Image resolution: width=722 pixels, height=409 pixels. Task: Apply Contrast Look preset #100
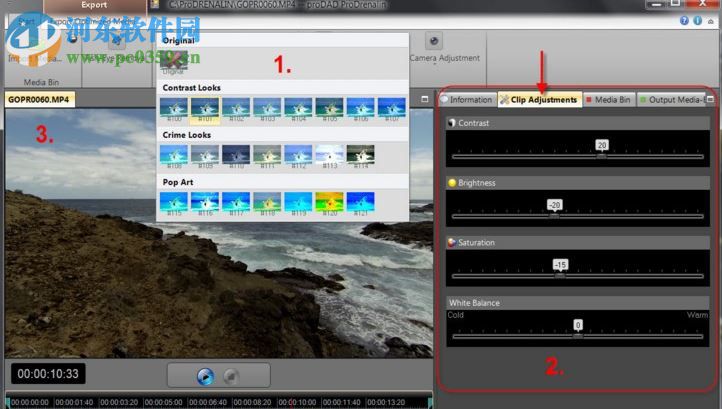(x=175, y=106)
